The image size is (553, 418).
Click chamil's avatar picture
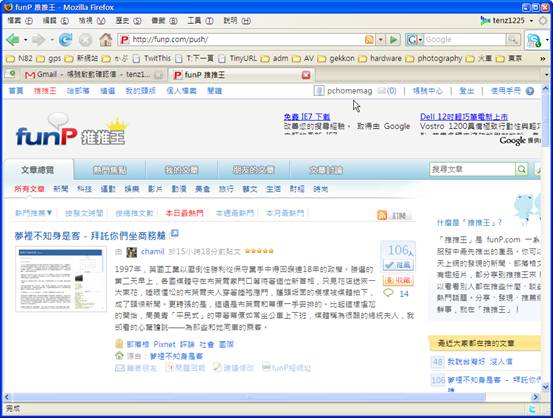point(132,252)
